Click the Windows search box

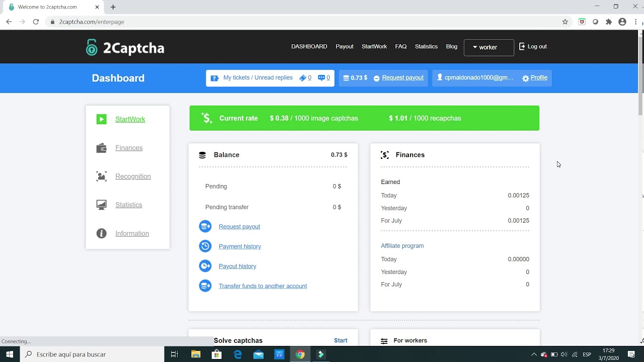pyautogui.click(x=92, y=354)
